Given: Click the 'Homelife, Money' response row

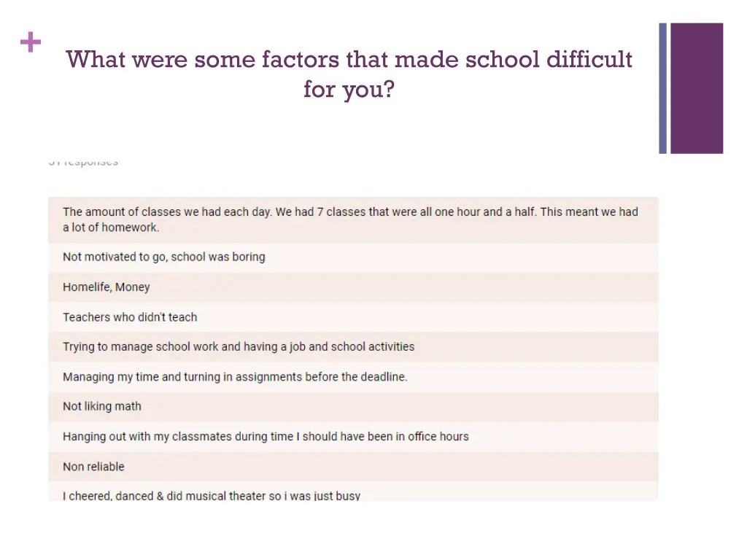Looking at the screenshot, I should point(353,287).
